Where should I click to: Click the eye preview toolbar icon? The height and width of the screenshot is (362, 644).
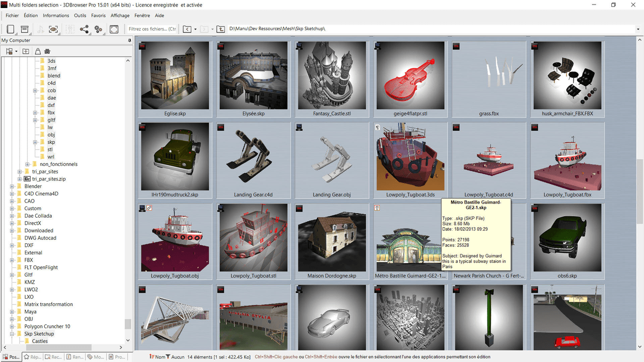pos(54,29)
